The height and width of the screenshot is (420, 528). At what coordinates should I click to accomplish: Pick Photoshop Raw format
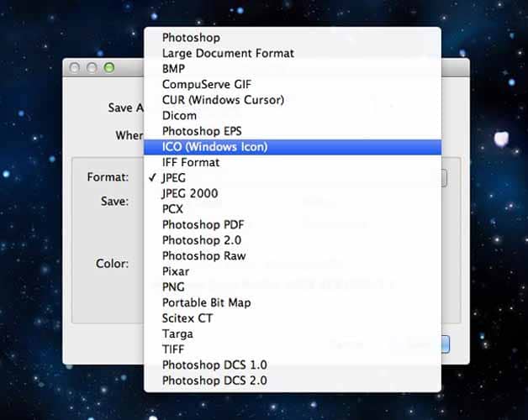click(293, 255)
